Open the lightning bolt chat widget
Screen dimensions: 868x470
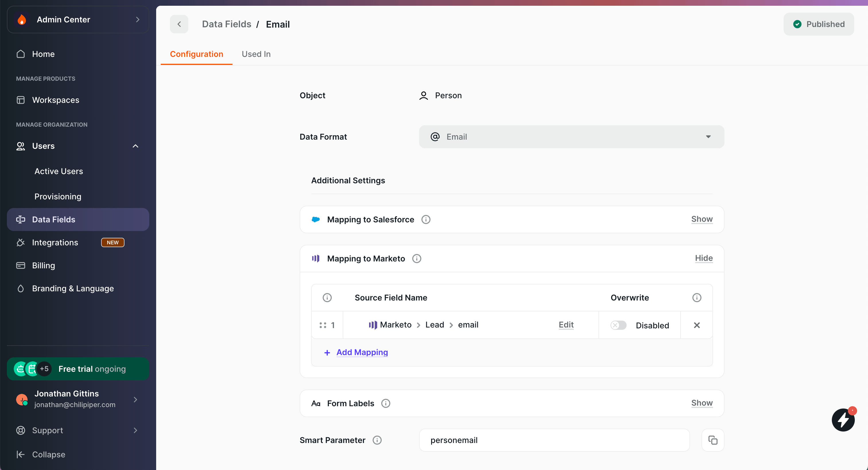point(843,420)
